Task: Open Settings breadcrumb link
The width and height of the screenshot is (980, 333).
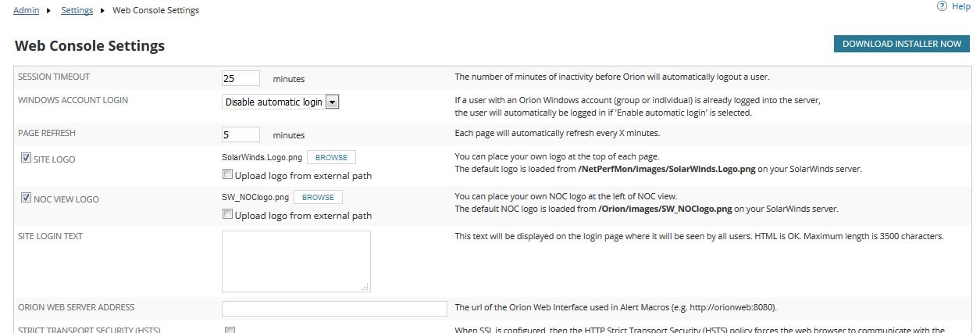Action: pyautogui.click(x=77, y=10)
